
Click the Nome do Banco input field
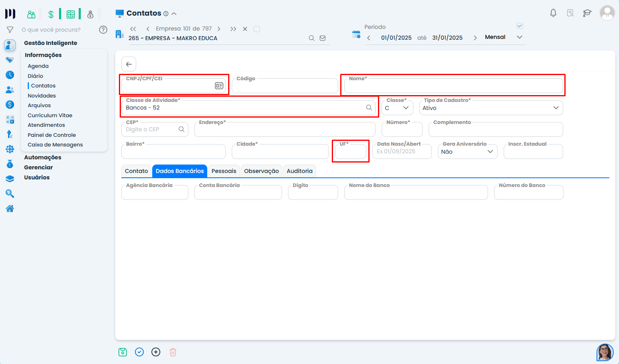click(x=416, y=193)
